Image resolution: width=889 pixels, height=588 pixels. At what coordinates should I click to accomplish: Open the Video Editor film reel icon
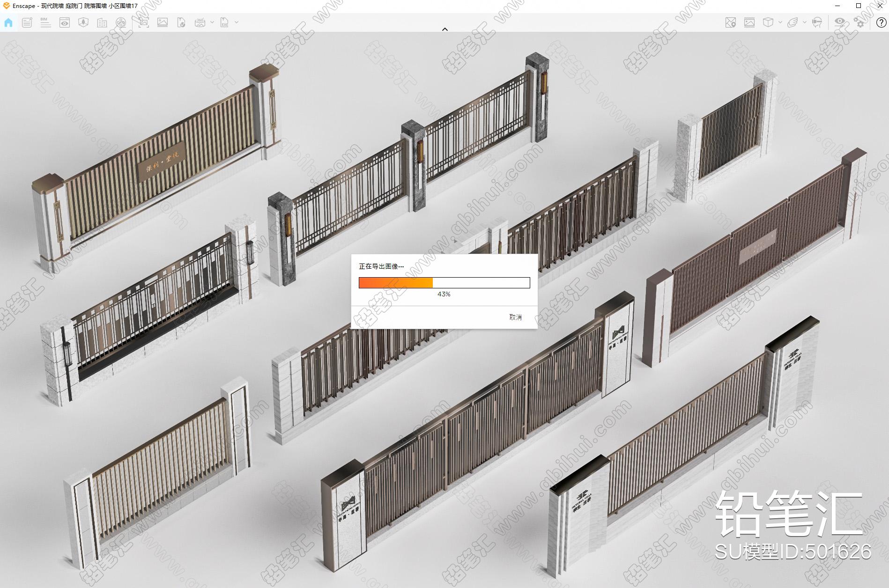coord(121,22)
